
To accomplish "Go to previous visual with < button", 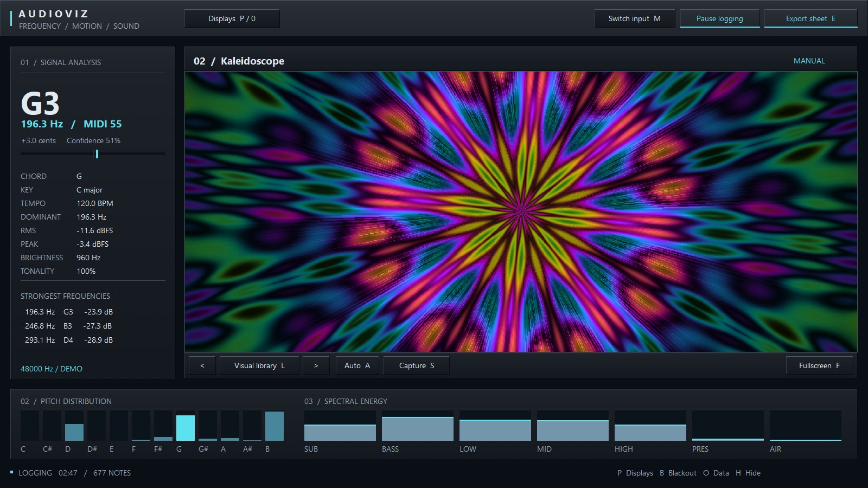I will [202, 365].
